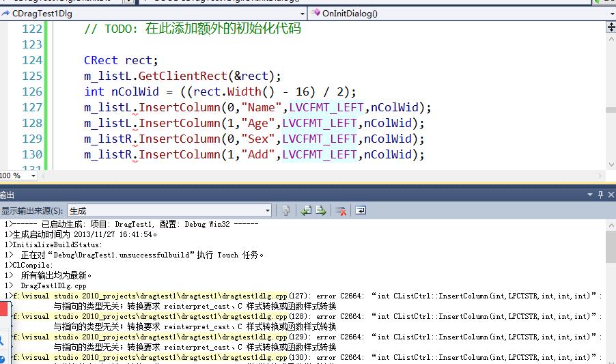Click the "Sex" string on line 129

(258, 139)
